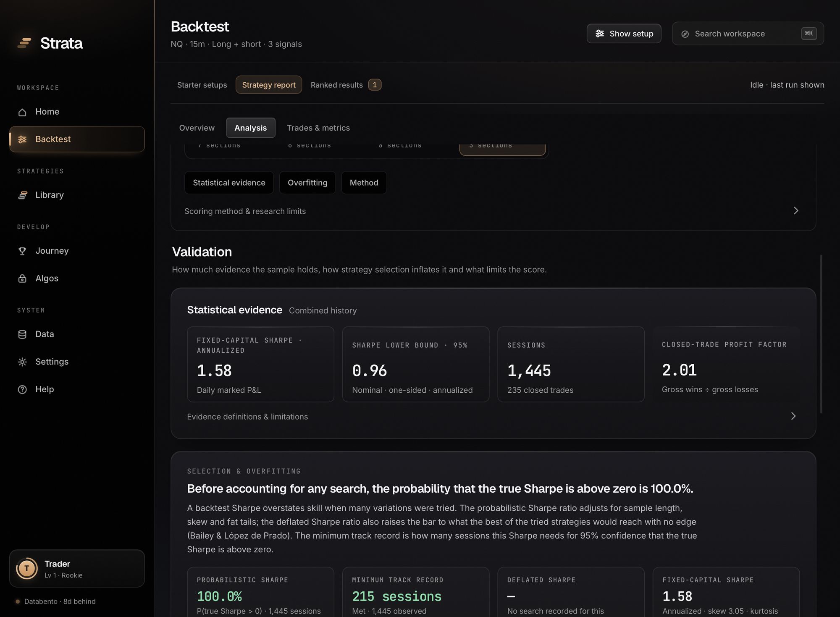
Task: Click the compass icon in search box
Action: point(685,34)
